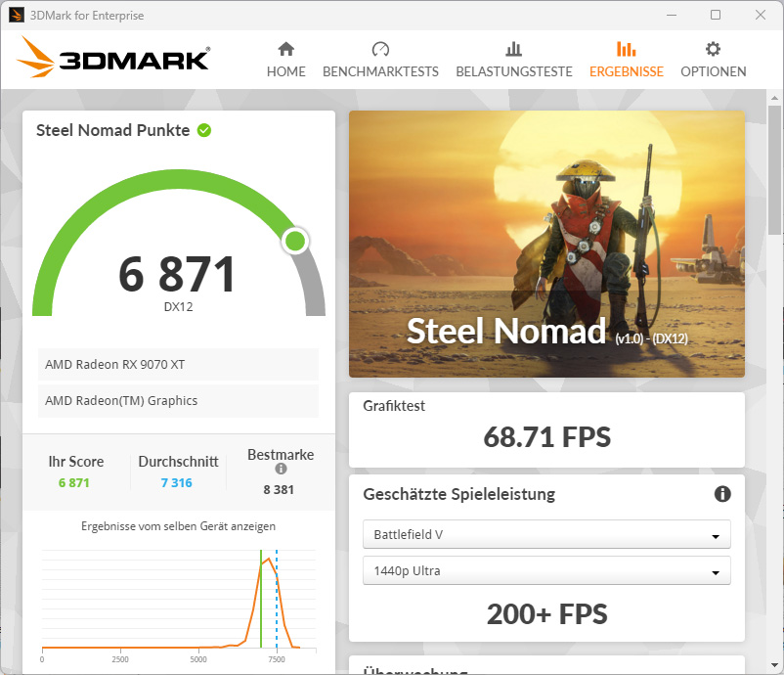Click the vertical scrollbar down arrow

coord(775,665)
